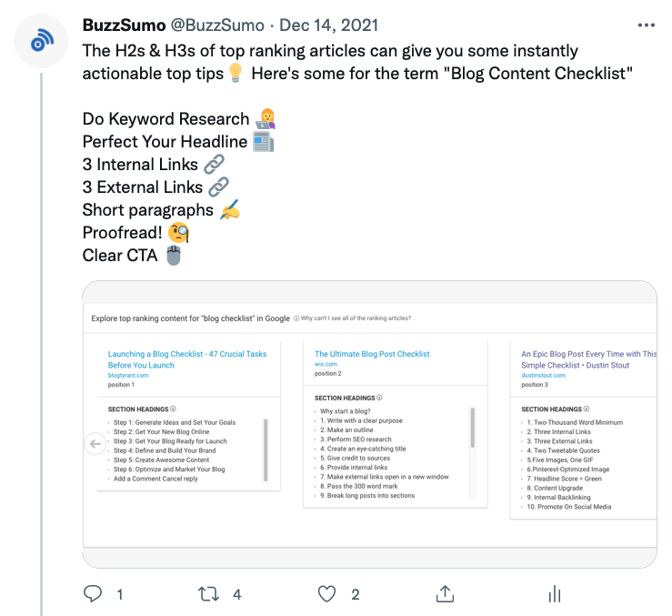Screen dimensions: 672x616
Task: Click the blogtyrant.com domain link
Action: [126, 375]
